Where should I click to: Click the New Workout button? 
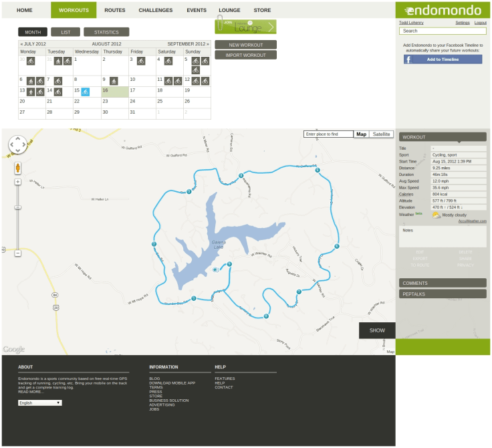[x=245, y=45]
